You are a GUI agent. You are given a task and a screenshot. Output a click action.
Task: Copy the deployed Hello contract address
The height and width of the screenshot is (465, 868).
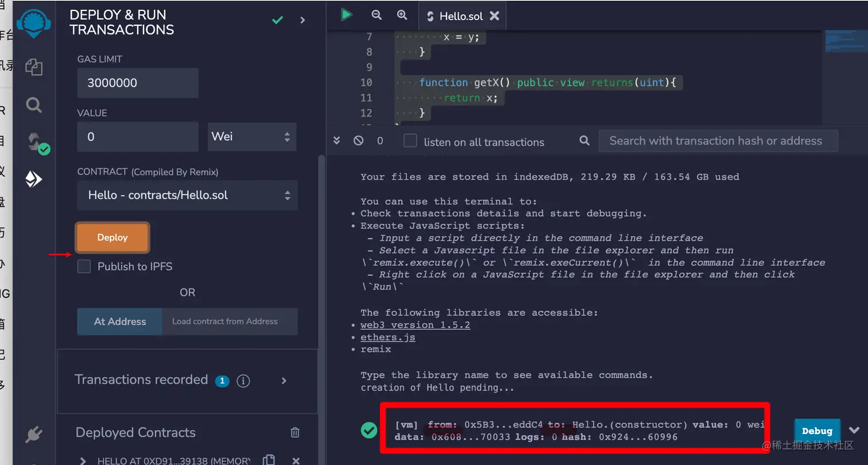268,460
